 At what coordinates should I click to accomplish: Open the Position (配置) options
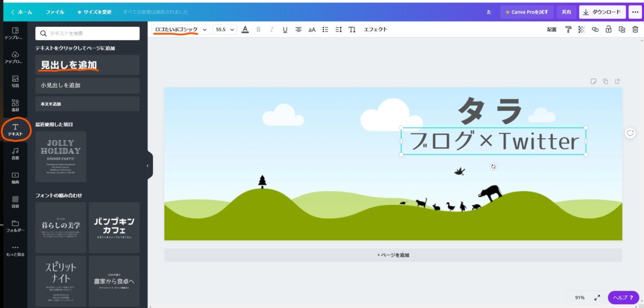tap(552, 30)
